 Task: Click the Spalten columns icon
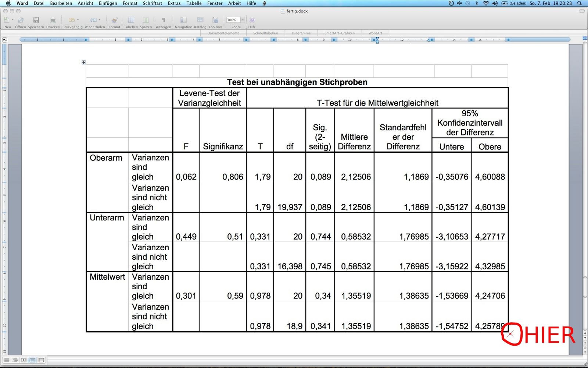pos(146,20)
